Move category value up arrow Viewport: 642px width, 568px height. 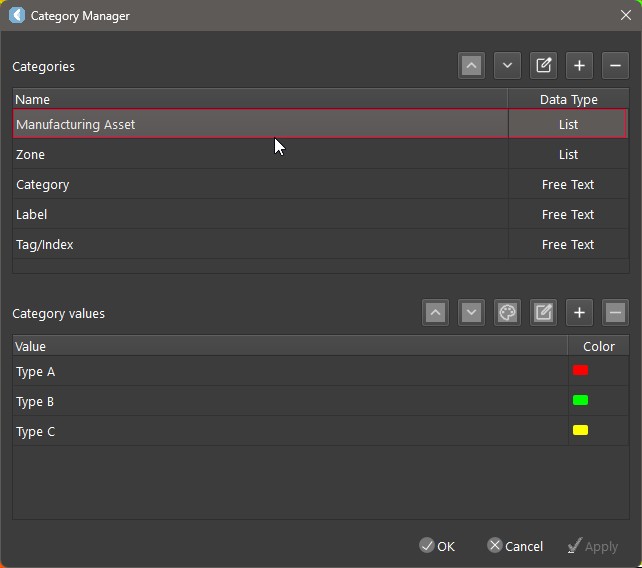[435, 313]
